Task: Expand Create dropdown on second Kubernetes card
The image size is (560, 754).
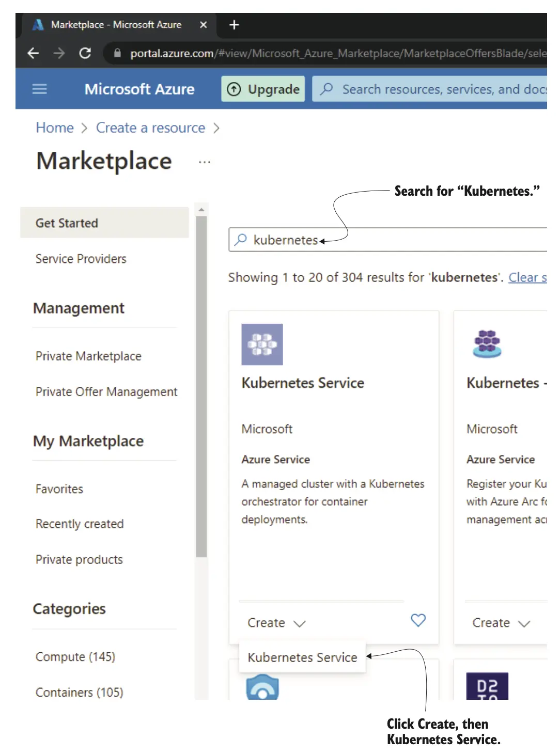Action: [x=501, y=623]
